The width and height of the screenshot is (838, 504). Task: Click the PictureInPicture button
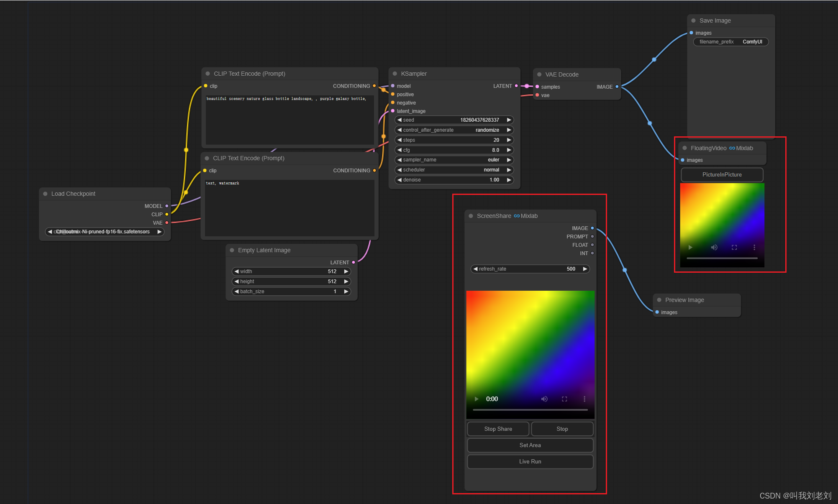(x=722, y=175)
